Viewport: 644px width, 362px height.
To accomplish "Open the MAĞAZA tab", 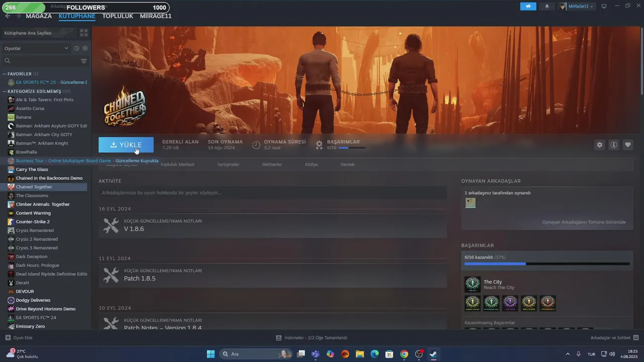I will tap(39, 16).
